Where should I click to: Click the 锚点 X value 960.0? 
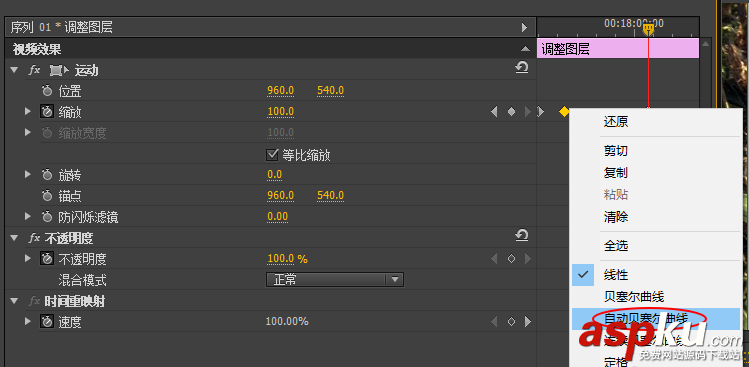coord(280,196)
